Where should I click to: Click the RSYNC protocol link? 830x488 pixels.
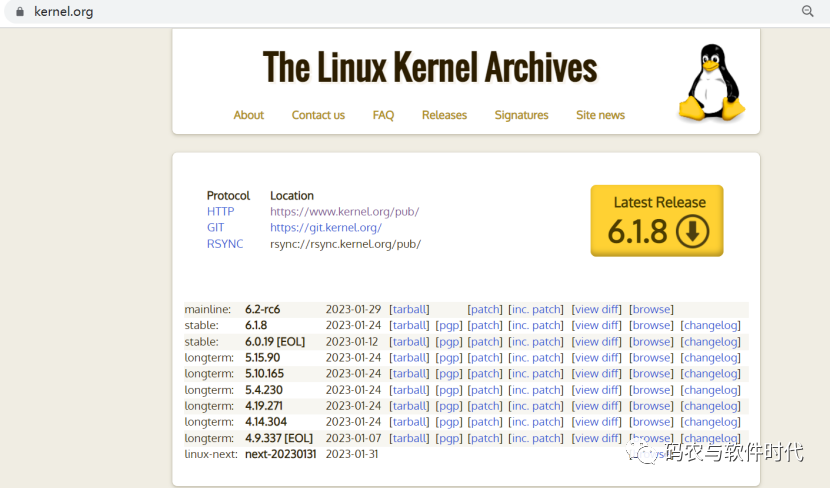point(225,244)
